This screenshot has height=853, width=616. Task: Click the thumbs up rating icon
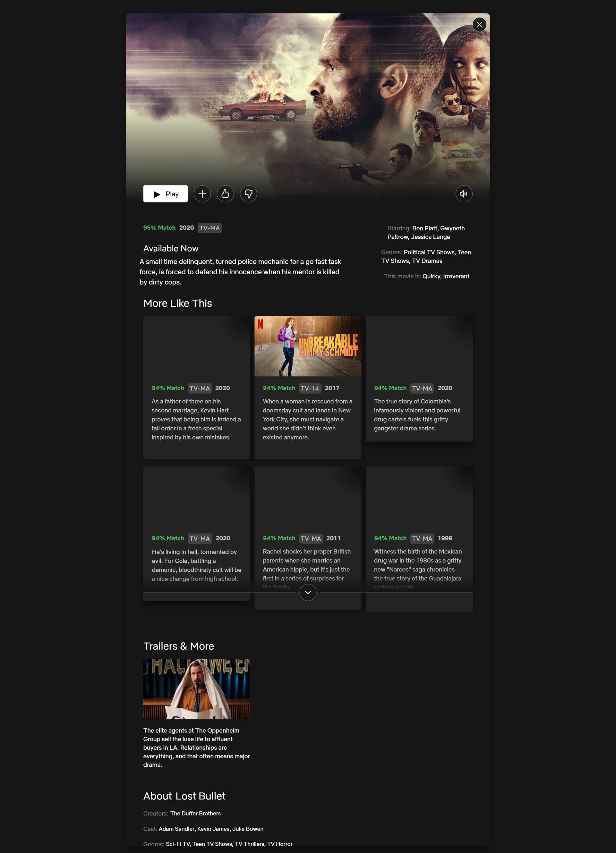click(225, 194)
